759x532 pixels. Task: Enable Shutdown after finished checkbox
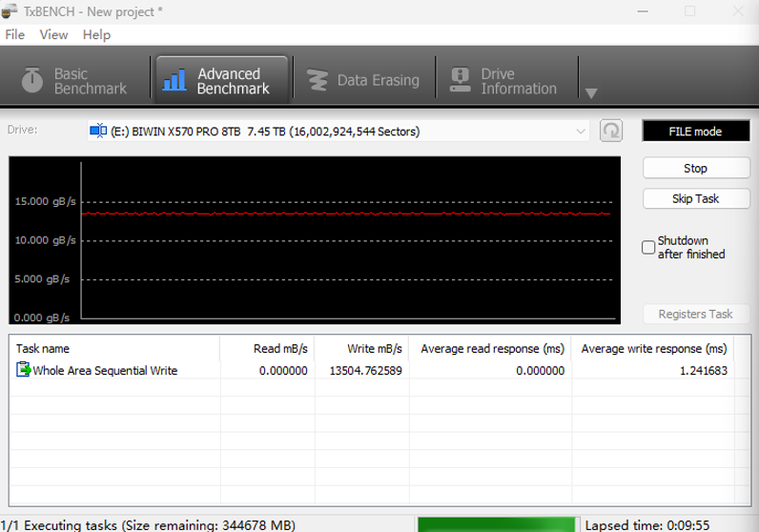648,248
